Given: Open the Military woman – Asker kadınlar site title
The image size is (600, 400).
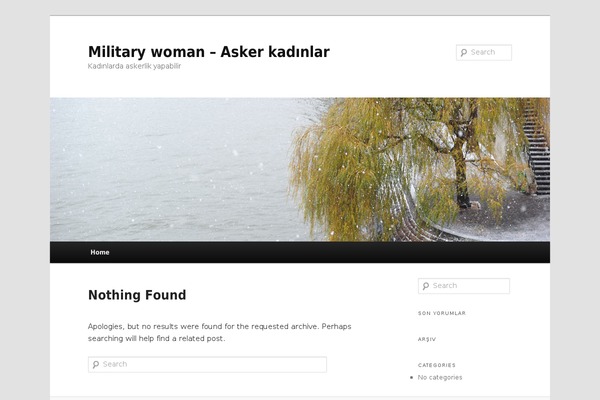Looking at the screenshot, I should [209, 52].
